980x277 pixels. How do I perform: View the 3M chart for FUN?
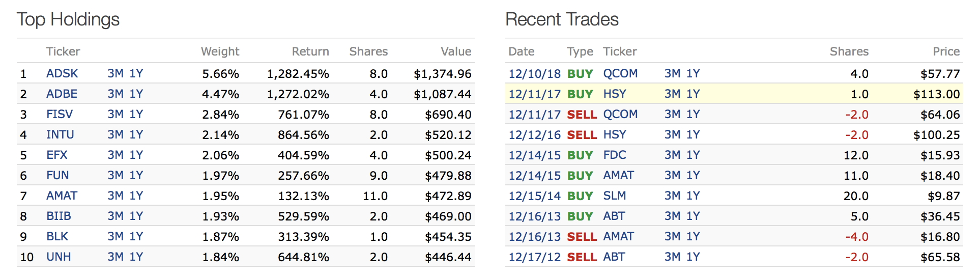[115, 176]
